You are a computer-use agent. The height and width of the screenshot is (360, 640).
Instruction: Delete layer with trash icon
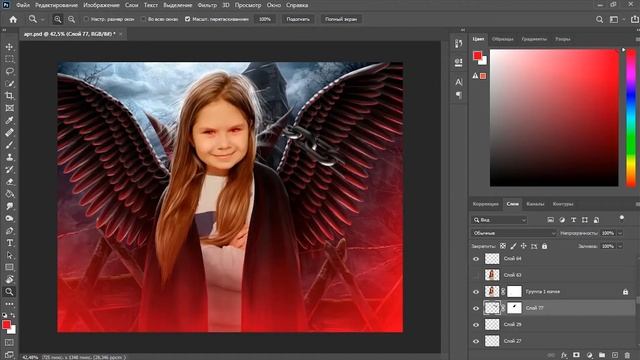coord(627,355)
